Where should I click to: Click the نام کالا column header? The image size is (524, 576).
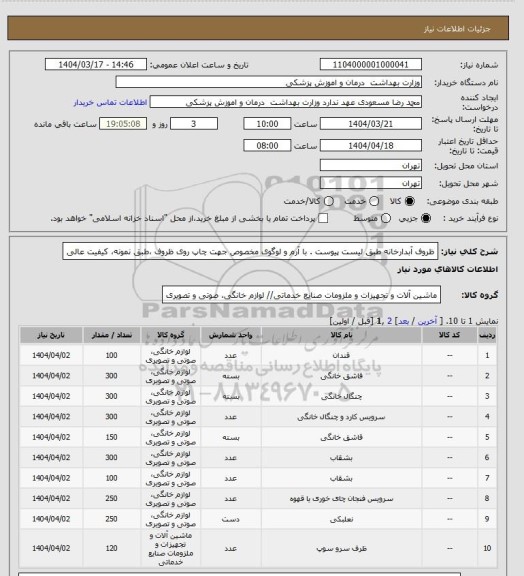[341, 335]
